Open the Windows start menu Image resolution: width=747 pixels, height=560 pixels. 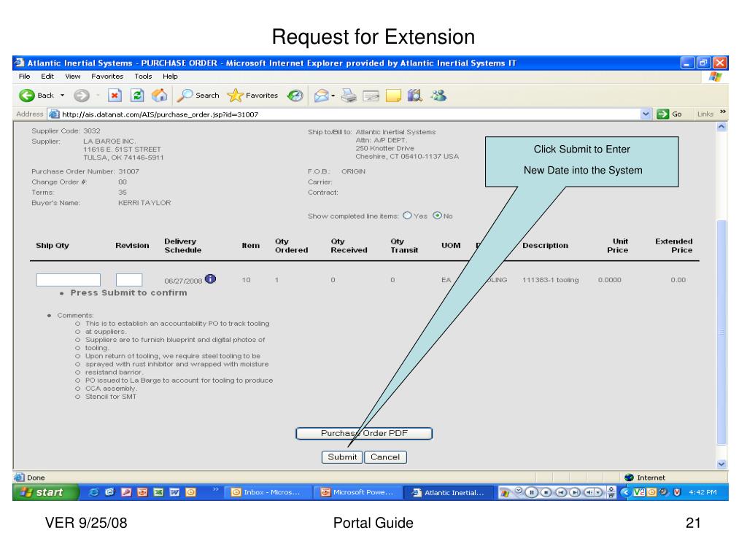[x=46, y=492]
